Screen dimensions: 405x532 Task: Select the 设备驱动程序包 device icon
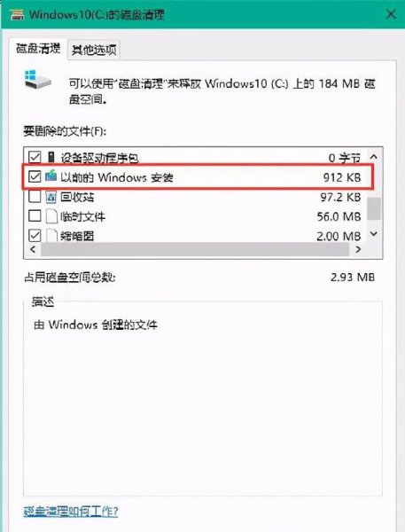pyautogui.click(x=51, y=157)
